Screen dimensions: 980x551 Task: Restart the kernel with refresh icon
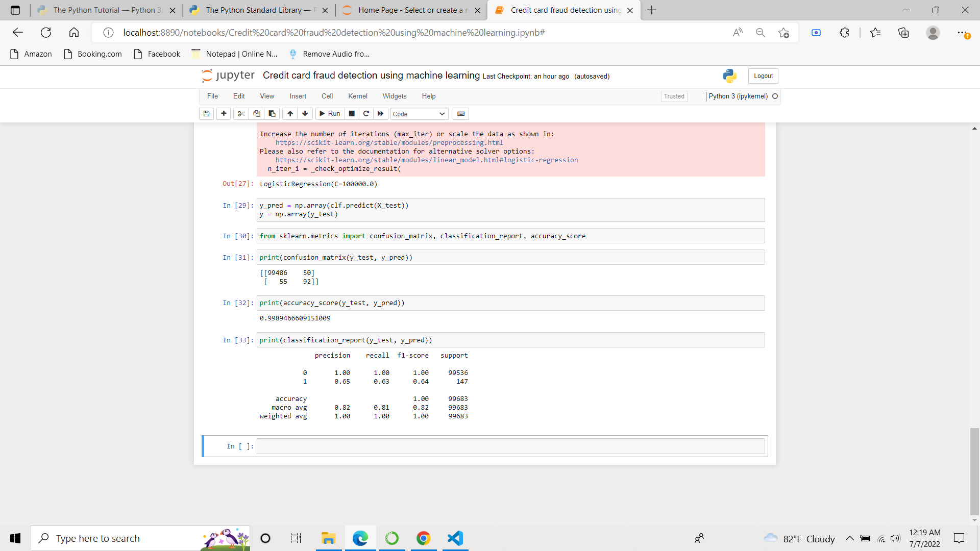pyautogui.click(x=366, y=113)
